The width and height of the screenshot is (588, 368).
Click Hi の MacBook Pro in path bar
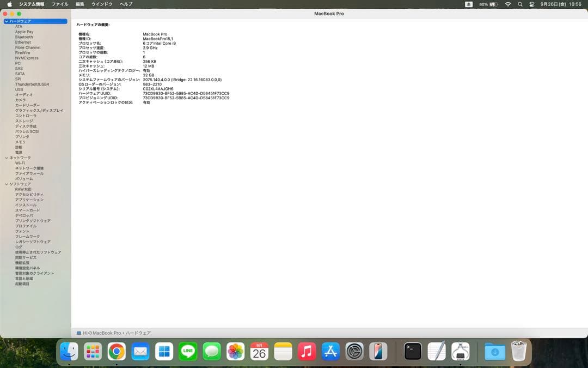pyautogui.click(x=101, y=333)
